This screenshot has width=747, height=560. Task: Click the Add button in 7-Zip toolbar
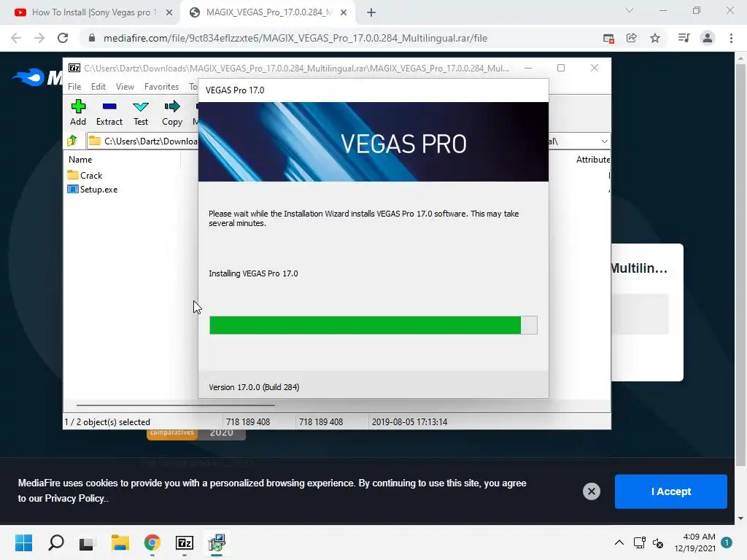[78, 112]
